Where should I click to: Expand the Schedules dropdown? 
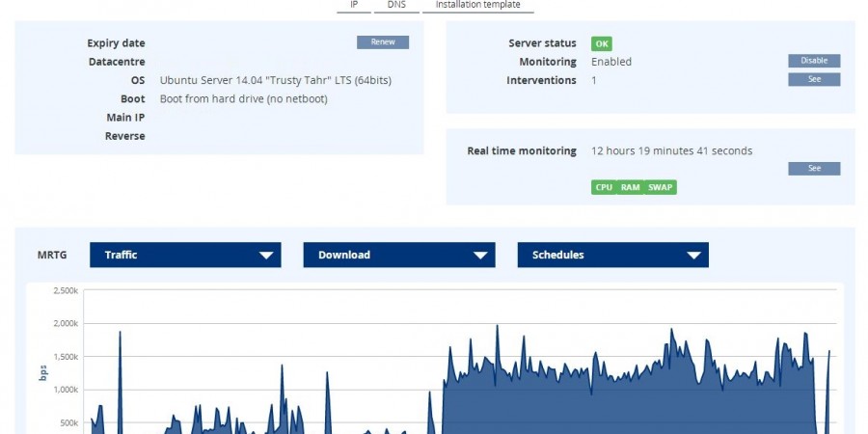(x=612, y=255)
